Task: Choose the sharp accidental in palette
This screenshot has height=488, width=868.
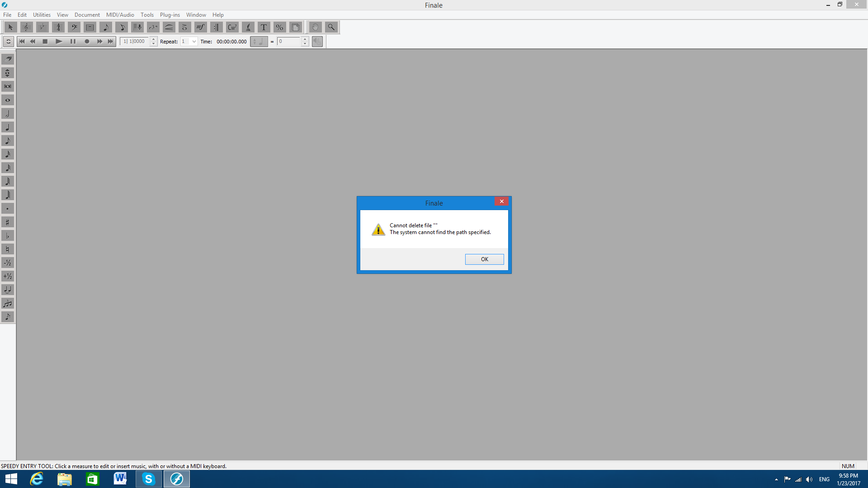Action: pyautogui.click(x=8, y=222)
